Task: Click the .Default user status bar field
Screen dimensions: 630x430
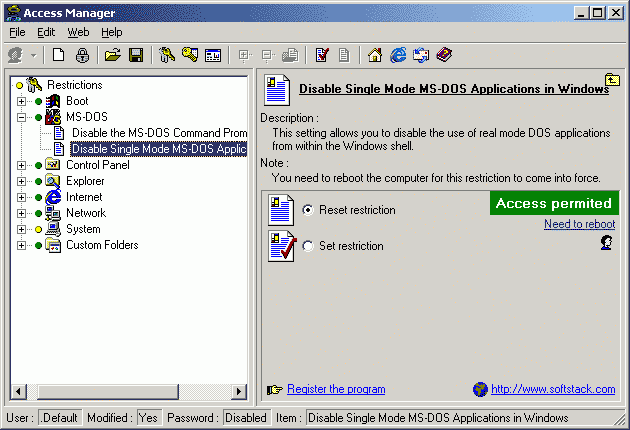Action: 60,418
